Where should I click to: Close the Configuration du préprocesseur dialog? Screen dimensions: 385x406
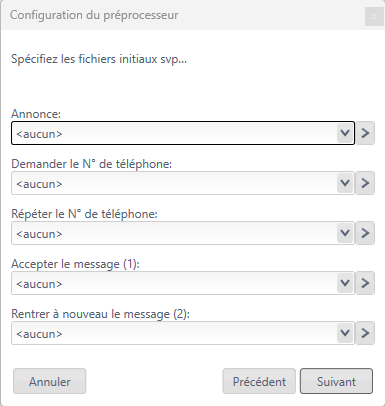(374, 16)
